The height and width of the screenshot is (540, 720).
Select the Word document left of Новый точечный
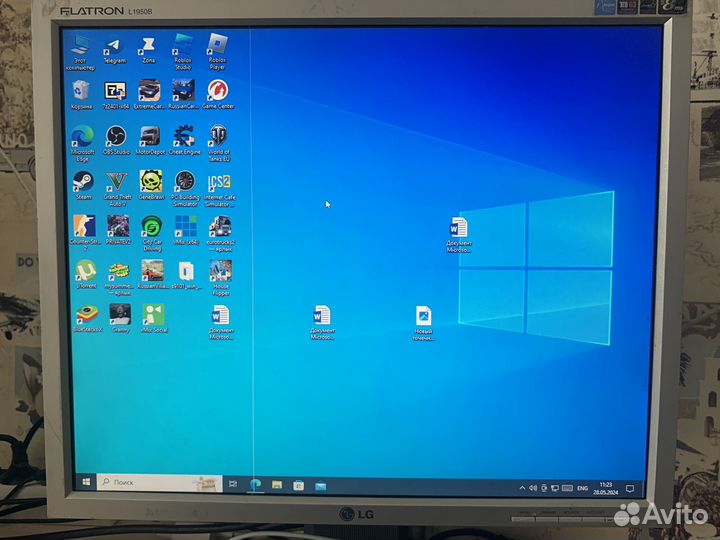coord(322,323)
